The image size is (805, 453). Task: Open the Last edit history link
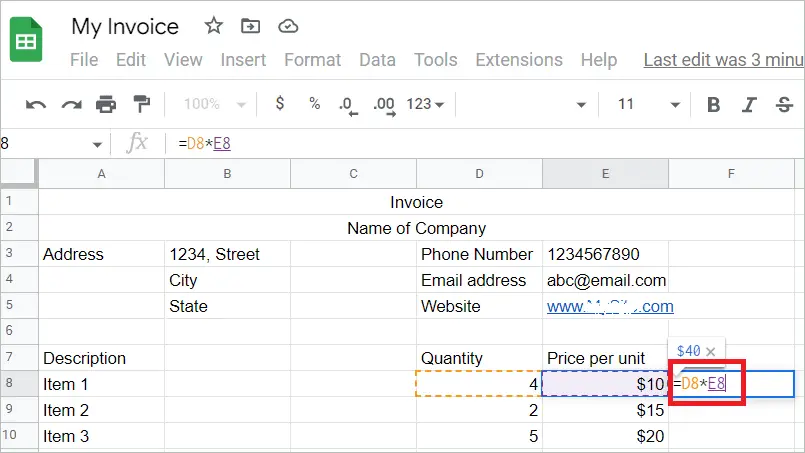tap(724, 60)
